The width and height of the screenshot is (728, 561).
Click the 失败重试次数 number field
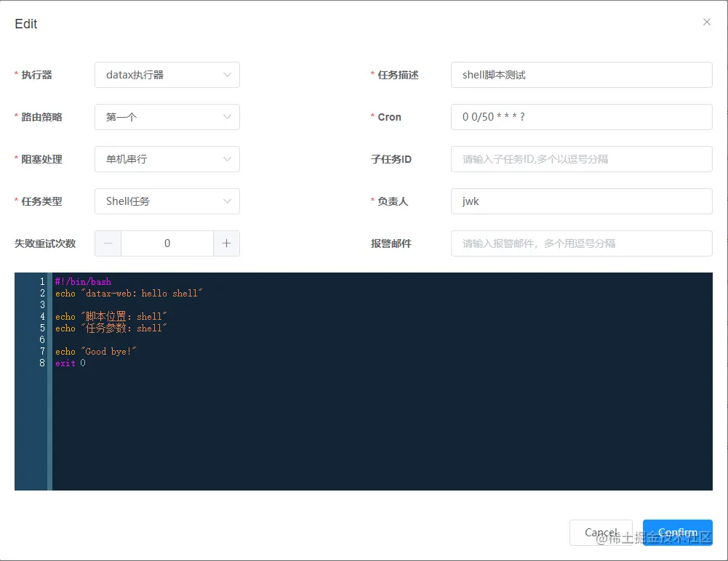pyautogui.click(x=167, y=243)
